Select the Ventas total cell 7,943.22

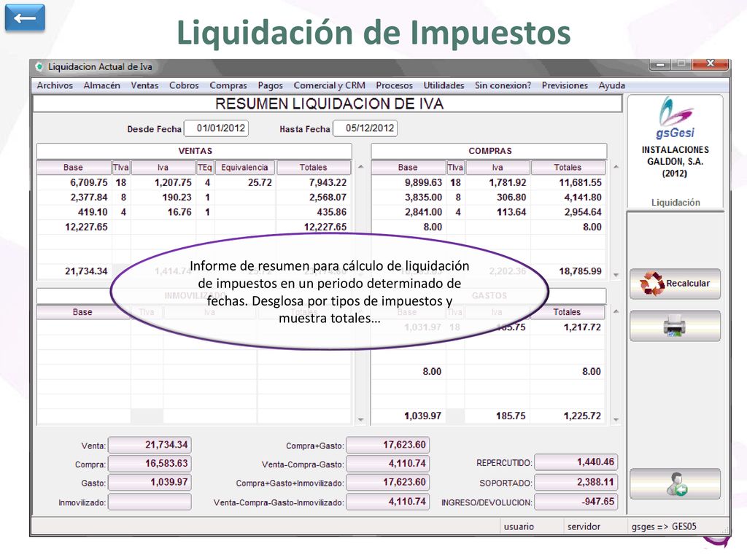(314, 182)
